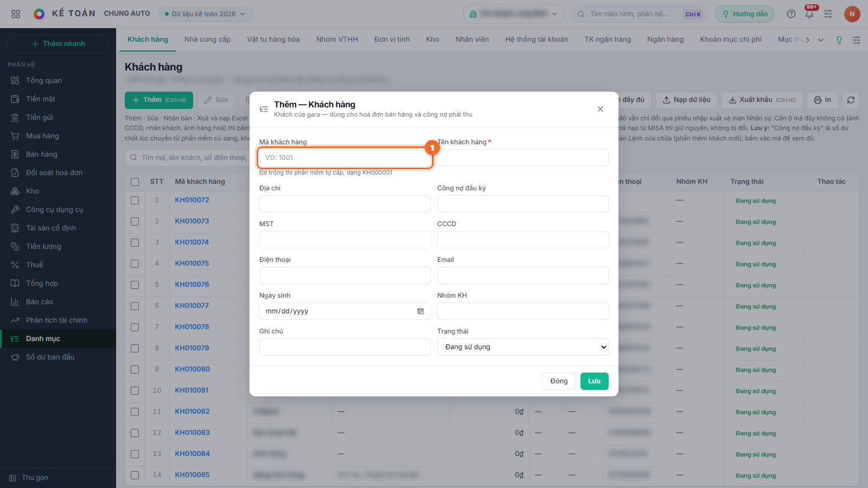The height and width of the screenshot is (488, 868).
Task: Show more tabs with right arrow
Action: tap(808, 40)
